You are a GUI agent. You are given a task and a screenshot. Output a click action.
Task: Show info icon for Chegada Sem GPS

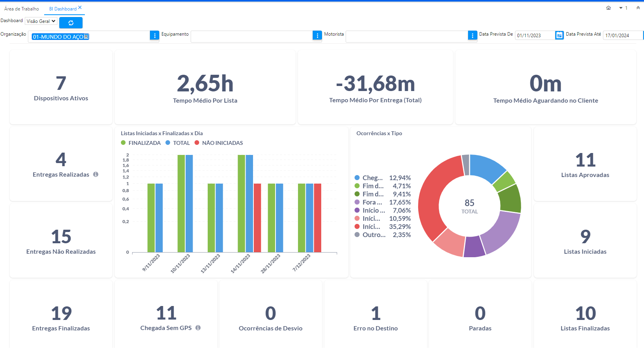(x=198, y=328)
